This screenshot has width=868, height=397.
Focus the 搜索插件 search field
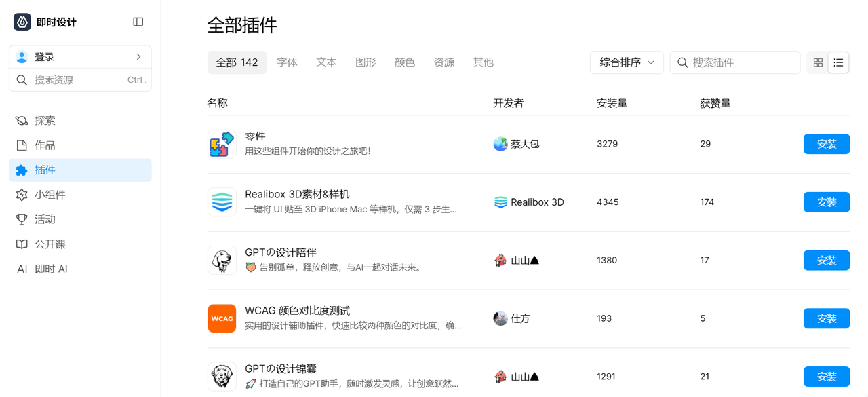pyautogui.click(x=735, y=62)
